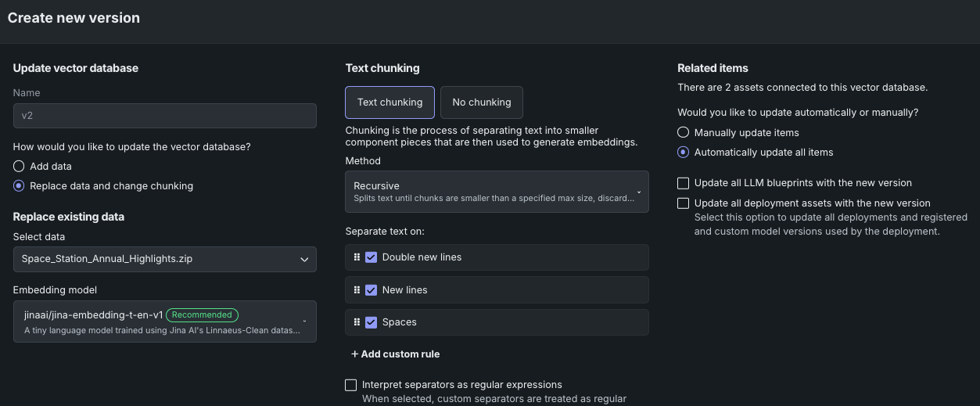Switch to the Text chunking tab
This screenshot has height=406, width=980.
point(389,102)
